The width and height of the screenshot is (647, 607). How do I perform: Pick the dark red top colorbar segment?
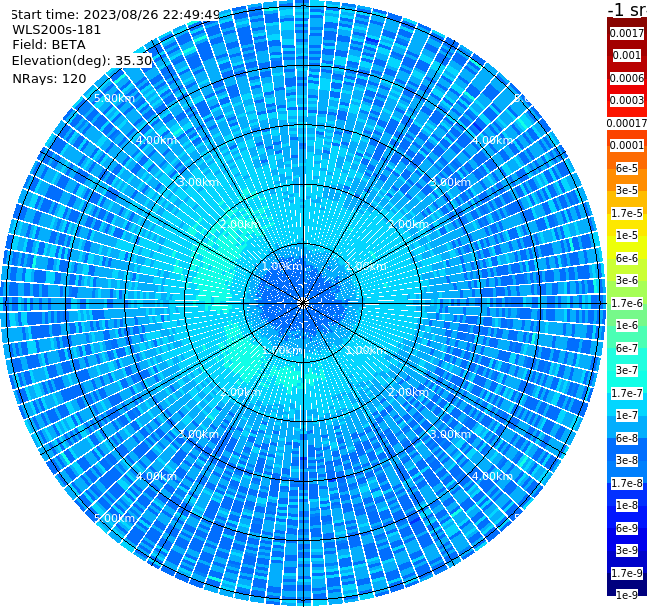(627, 24)
